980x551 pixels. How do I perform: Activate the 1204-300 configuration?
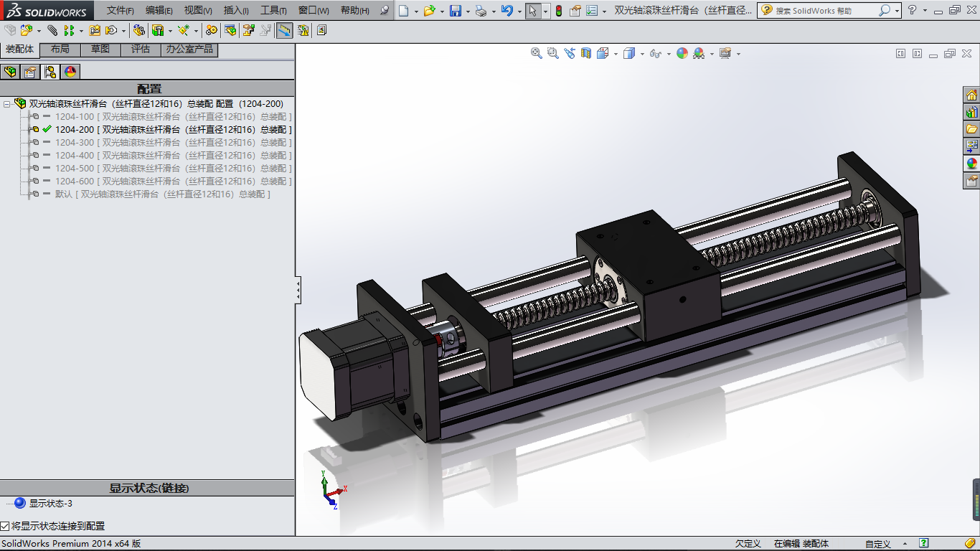74,142
